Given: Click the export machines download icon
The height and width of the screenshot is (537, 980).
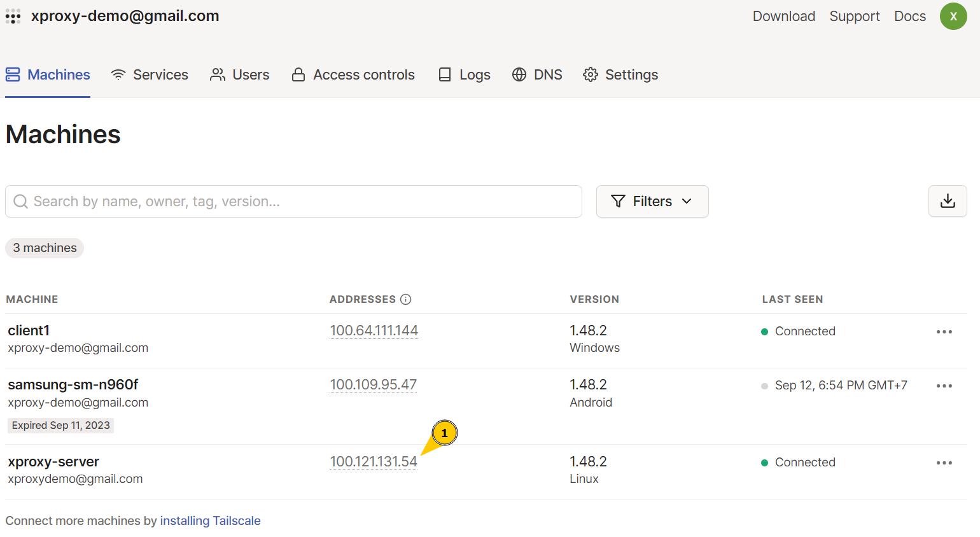Looking at the screenshot, I should point(948,201).
